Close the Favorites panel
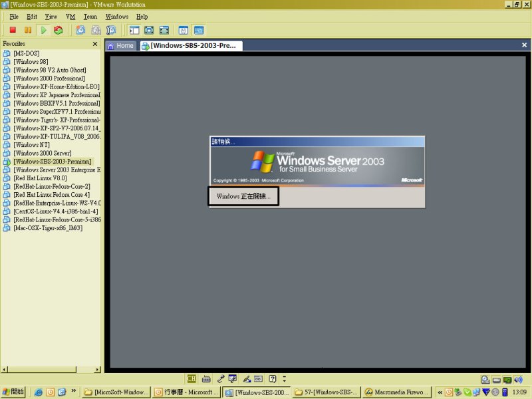 [95, 44]
